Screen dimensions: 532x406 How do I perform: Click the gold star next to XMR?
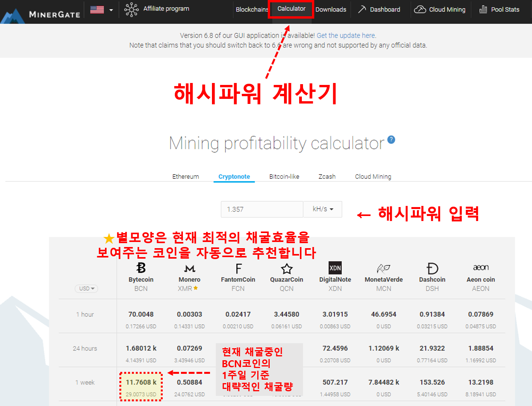coord(196,288)
